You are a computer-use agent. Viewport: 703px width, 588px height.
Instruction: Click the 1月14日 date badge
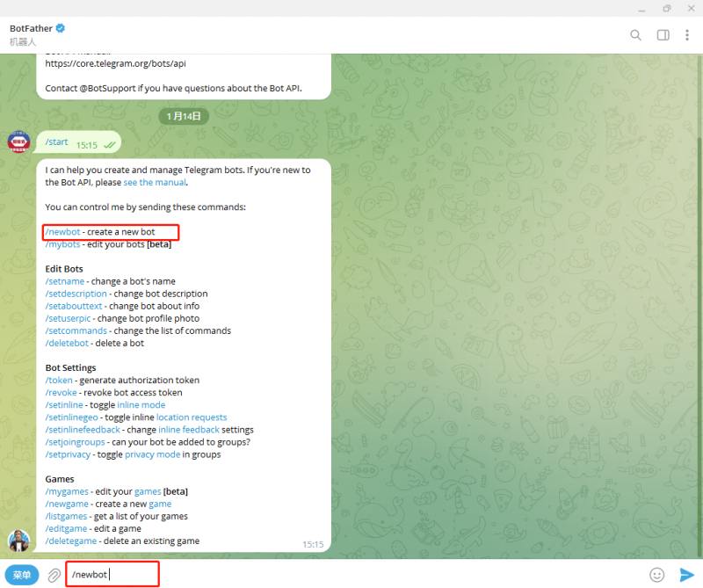184,117
